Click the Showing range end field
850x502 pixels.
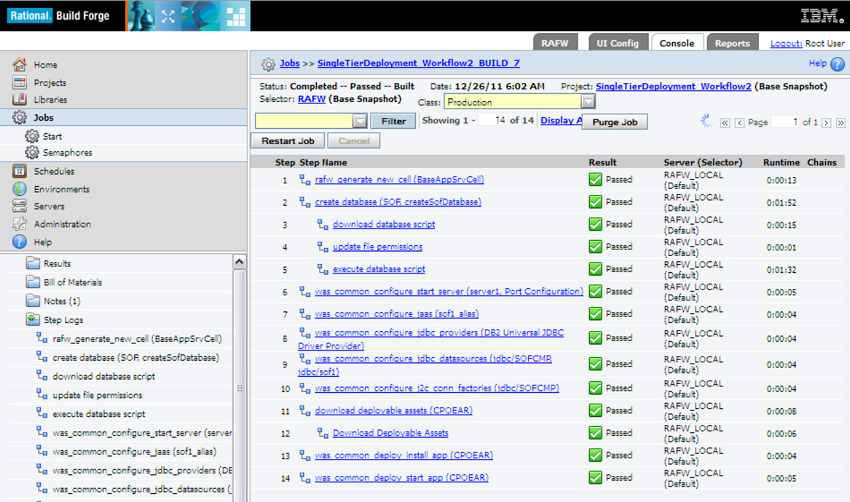(493, 120)
